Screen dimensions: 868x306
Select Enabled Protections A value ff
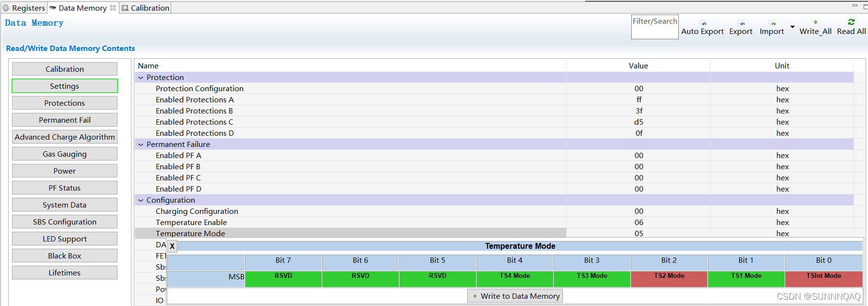[639, 100]
